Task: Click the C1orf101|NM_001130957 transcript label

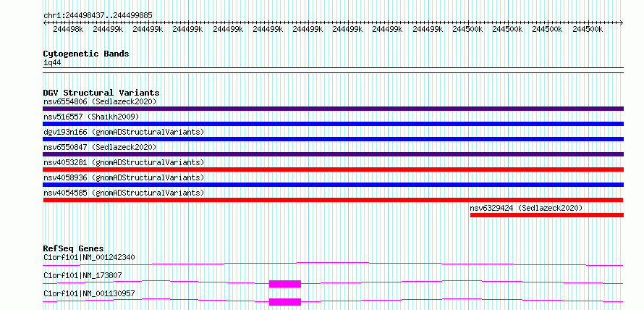Action: coord(89,293)
